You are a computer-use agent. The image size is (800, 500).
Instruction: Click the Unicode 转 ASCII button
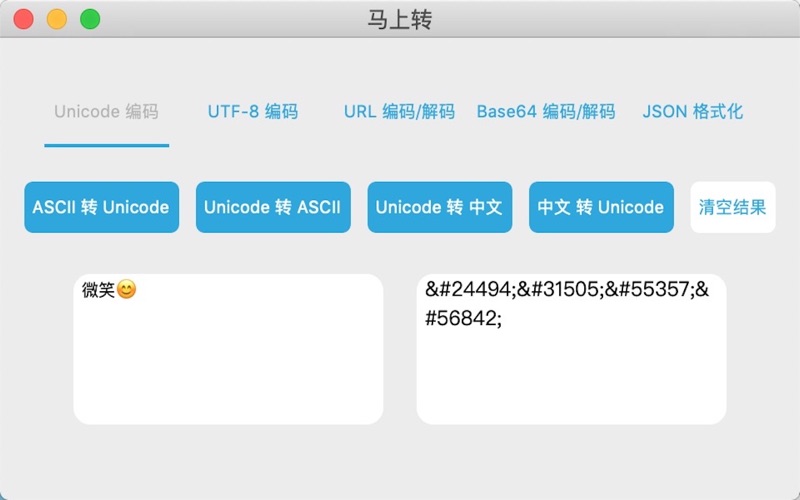(x=273, y=207)
